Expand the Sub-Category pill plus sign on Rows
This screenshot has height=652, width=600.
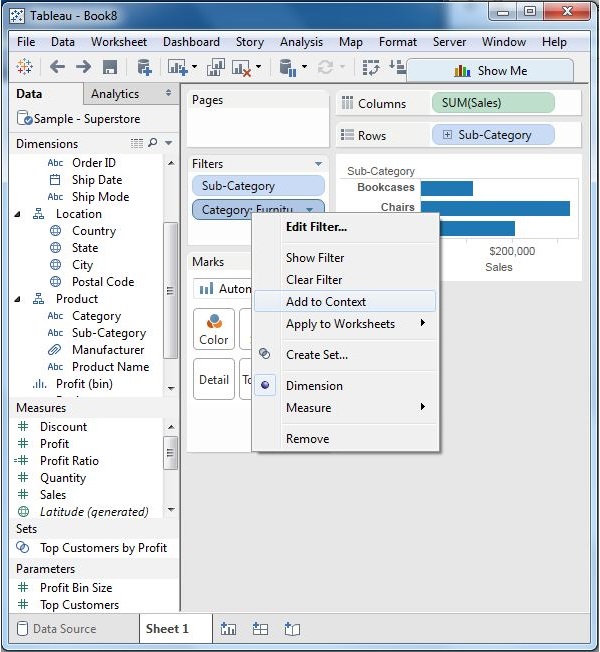446,135
